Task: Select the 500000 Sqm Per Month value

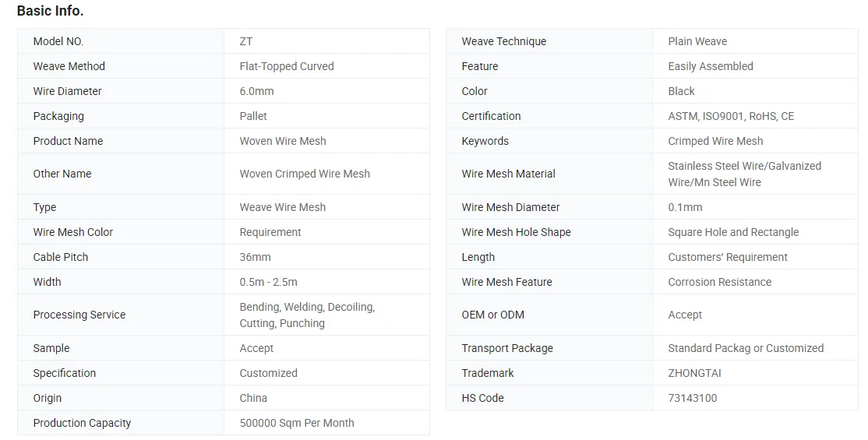Action: tap(297, 423)
